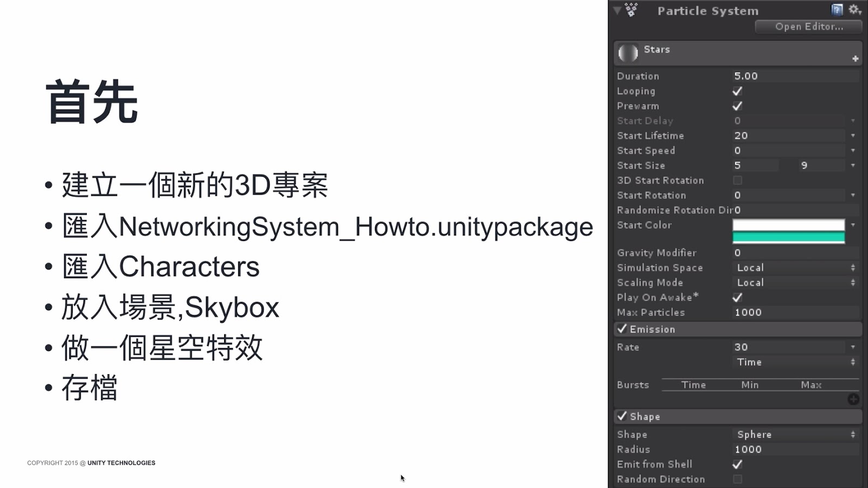The image size is (868, 488).
Task: Click the slide title 首先
Action: point(92,102)
